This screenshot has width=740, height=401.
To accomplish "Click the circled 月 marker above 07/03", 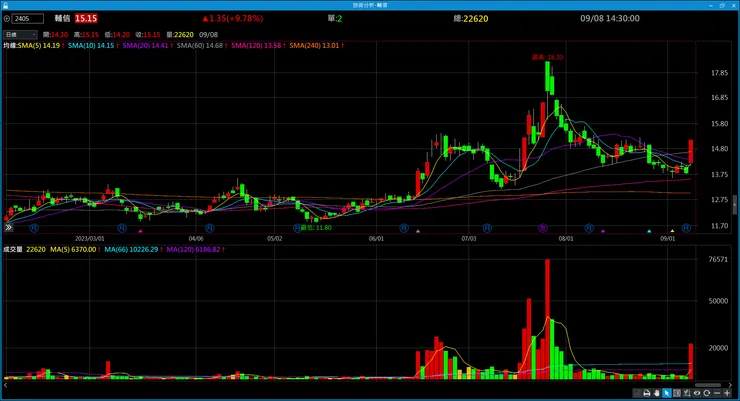I will pos(487,228).
